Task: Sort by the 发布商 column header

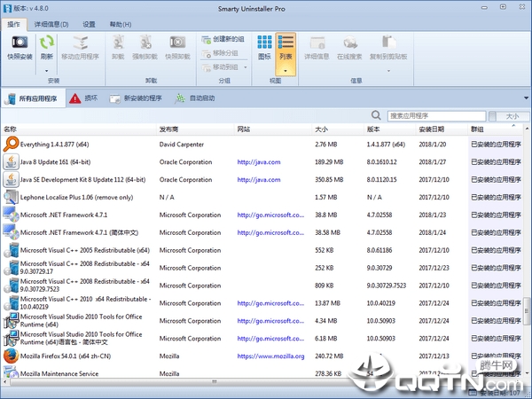Action: (195, 129)
